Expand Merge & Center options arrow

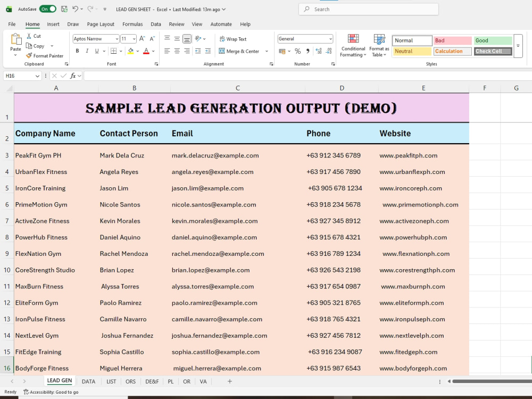(267, 51)
